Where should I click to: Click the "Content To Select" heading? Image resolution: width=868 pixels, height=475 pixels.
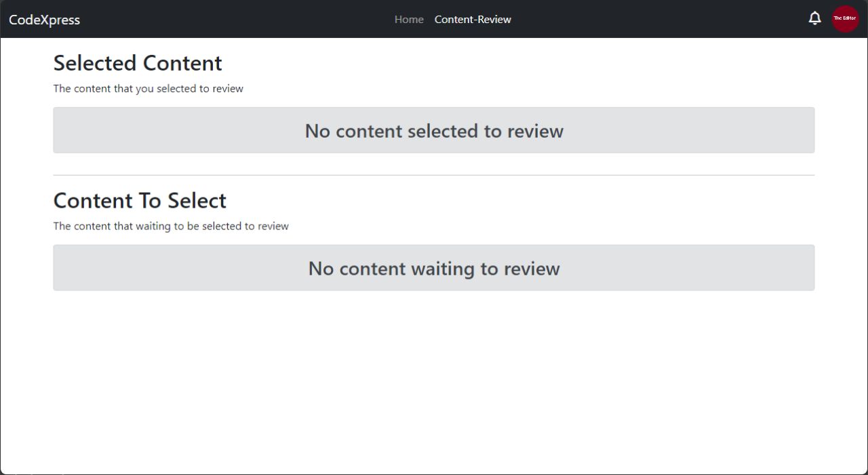[x=140, y=201]
